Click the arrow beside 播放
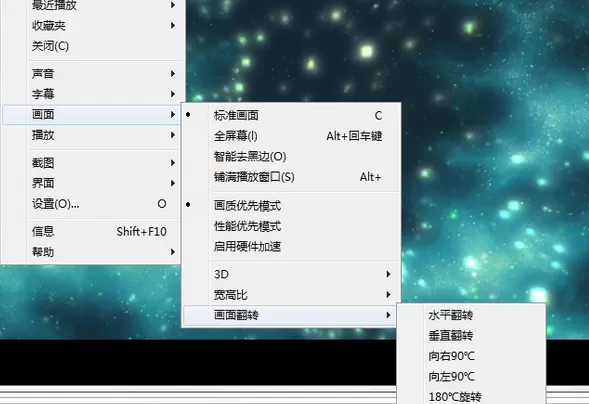Viewport: 589px width, 404px height. pyautogui.click(x=173, y=135)
